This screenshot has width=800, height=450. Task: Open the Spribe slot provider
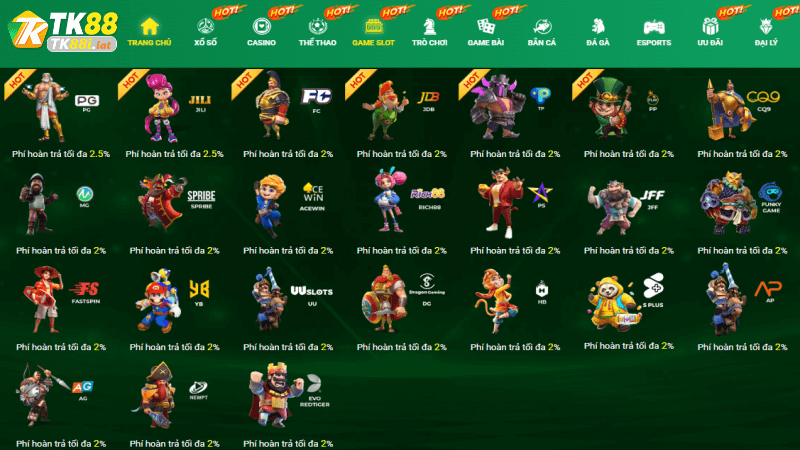(174, 212)
